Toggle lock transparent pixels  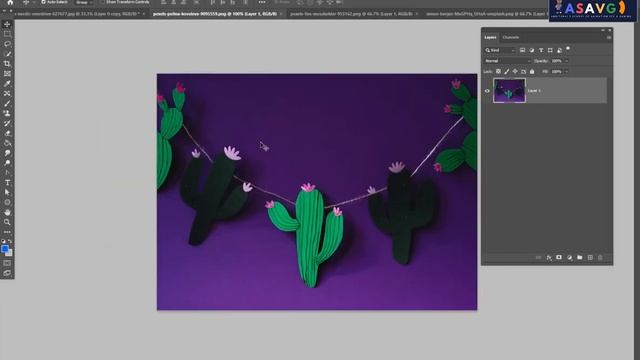coord(498,71)
